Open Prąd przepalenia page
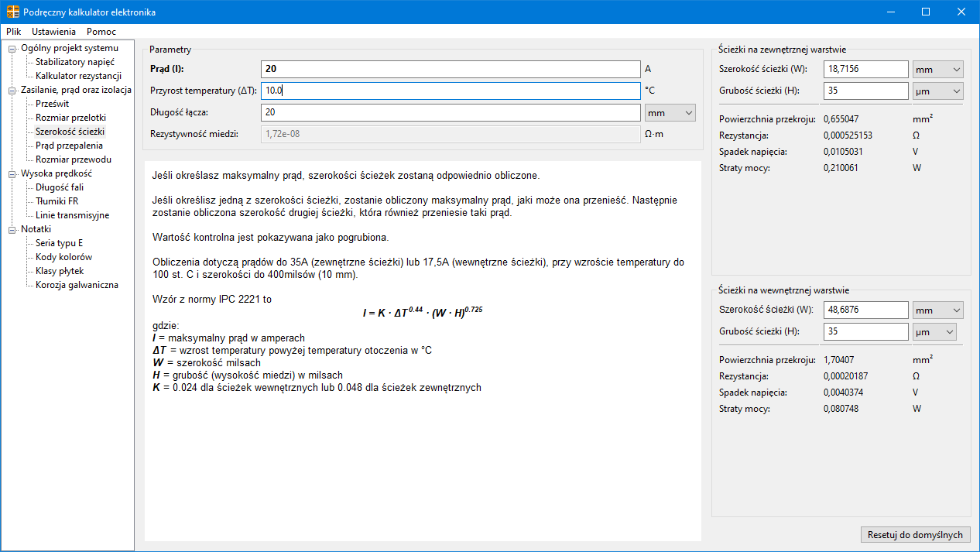The width and height of the screenshot is (980, 552). pyautogui.click(x=69, y=146)
